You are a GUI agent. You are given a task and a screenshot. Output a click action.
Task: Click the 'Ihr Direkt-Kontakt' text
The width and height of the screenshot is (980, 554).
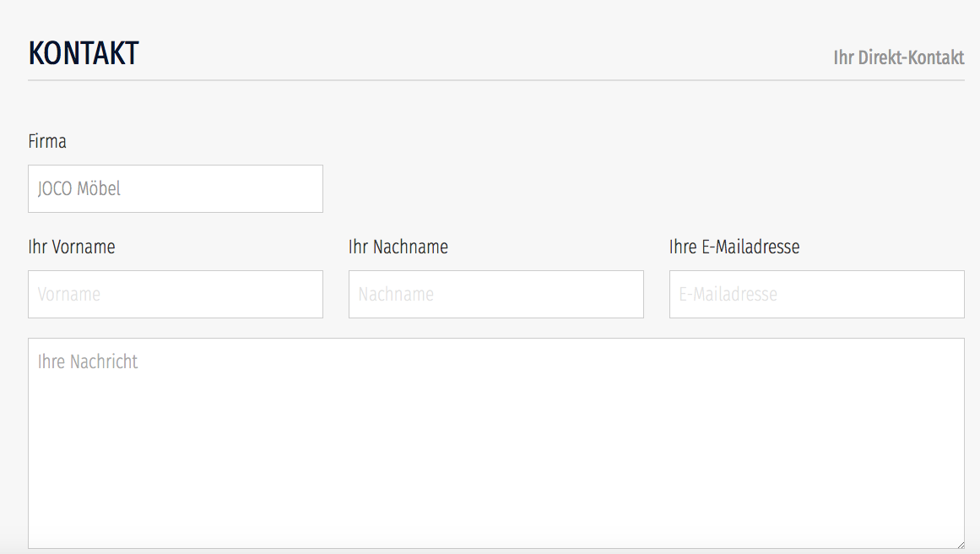pos(898,57)
